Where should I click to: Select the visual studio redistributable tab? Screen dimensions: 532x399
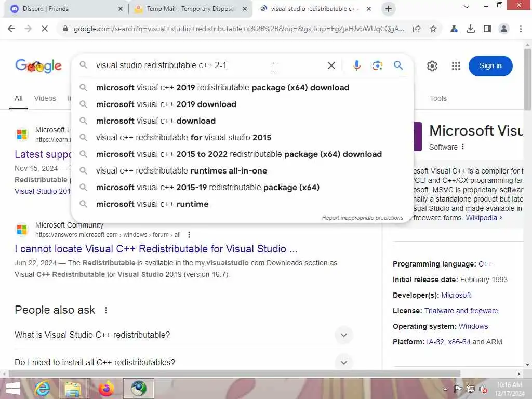point(315,9)
